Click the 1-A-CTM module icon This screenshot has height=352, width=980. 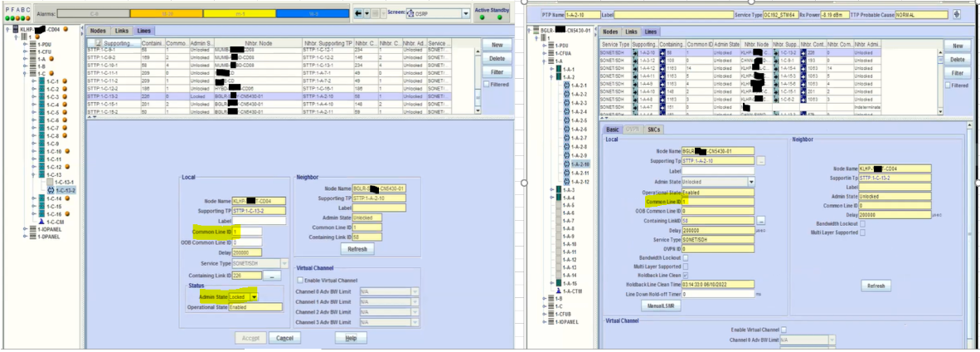558,291
